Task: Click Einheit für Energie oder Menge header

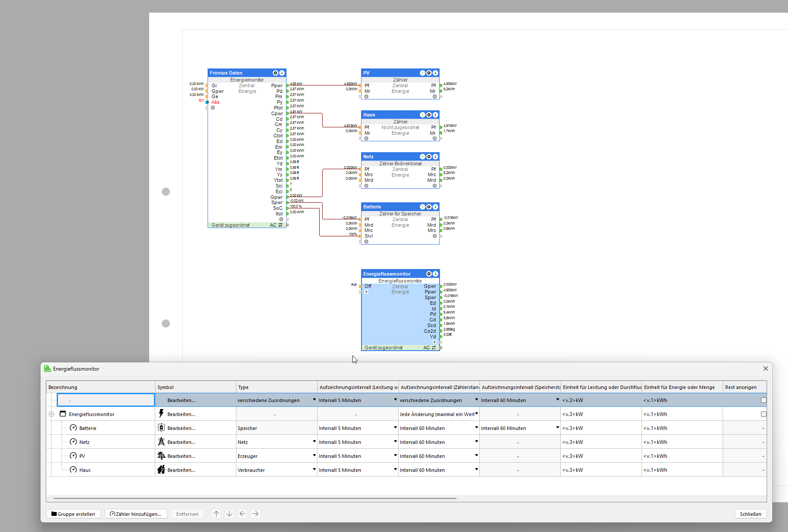Action: (x=682, y=387)
